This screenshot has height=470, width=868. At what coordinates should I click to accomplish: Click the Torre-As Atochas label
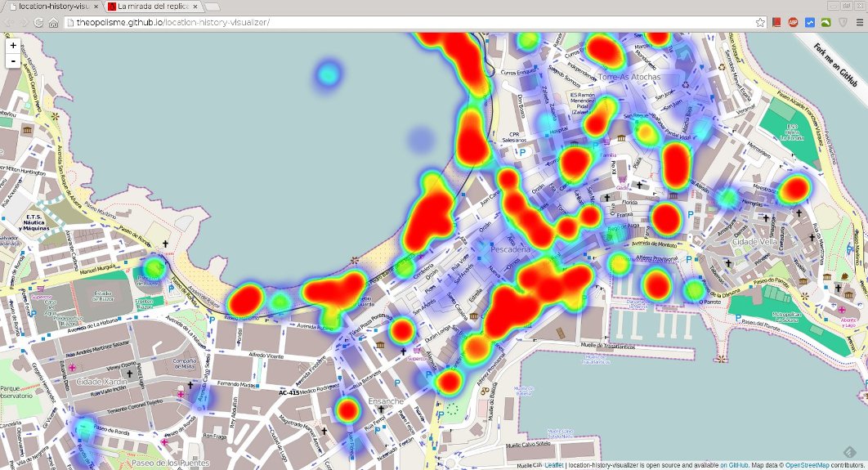pos(629,77)
